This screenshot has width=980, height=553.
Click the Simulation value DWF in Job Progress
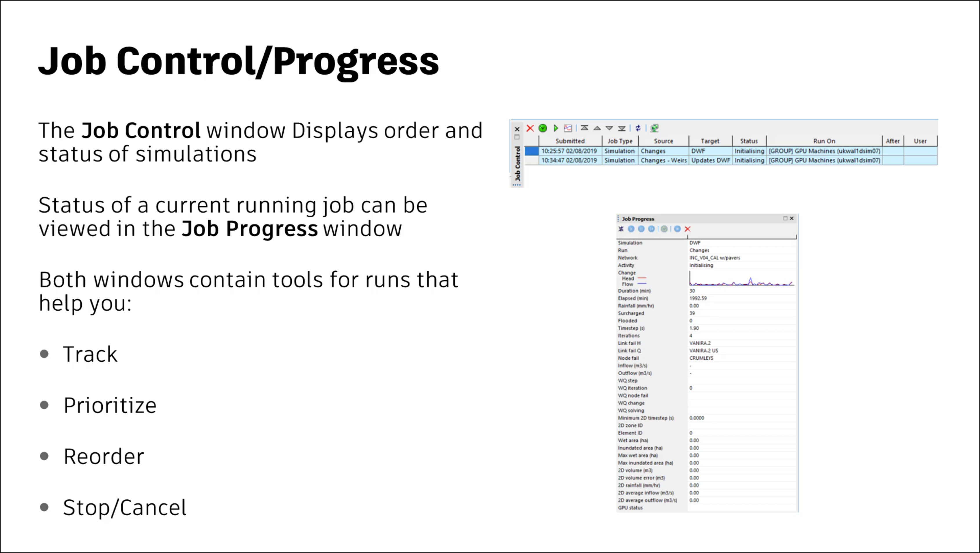695,243
